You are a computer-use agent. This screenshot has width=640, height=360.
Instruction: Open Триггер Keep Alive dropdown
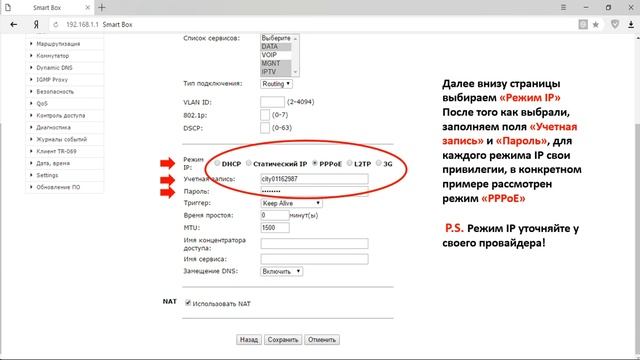[x=291, y=203]
